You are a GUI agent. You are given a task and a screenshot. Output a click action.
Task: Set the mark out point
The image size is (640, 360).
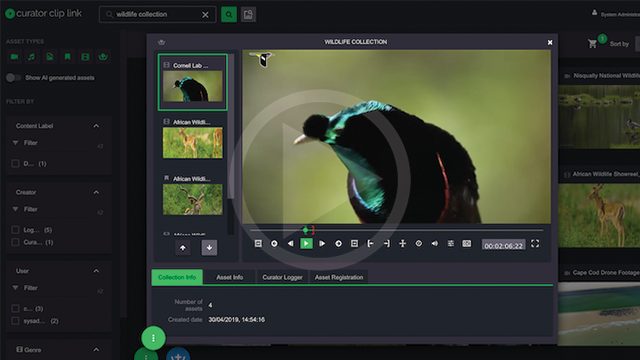tap(387, 244)
